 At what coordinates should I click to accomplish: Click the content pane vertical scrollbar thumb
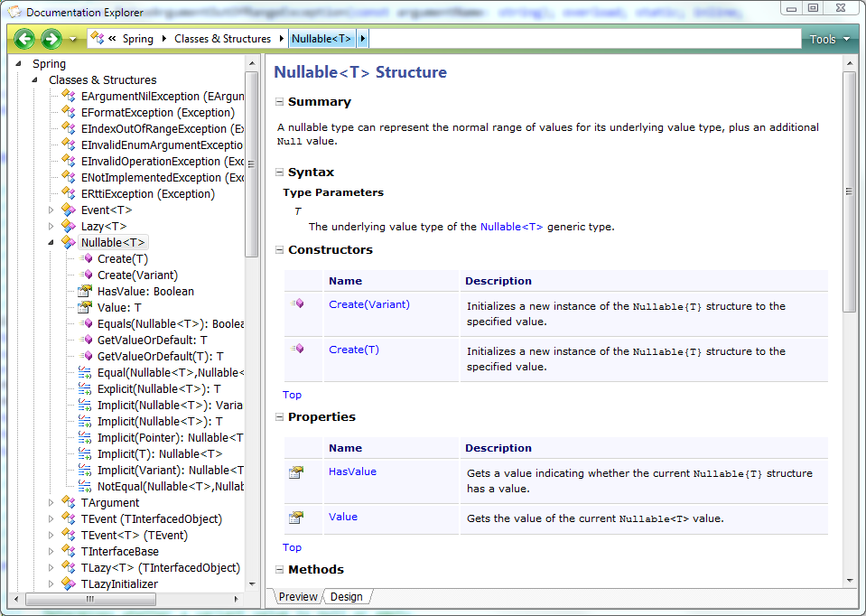pos(849,191)
